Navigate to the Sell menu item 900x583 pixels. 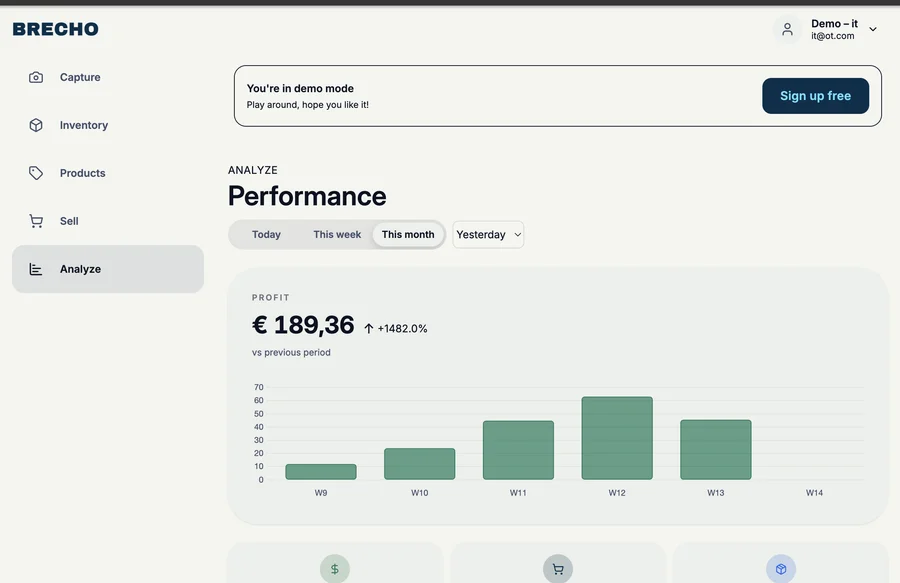tap(66, 220)
